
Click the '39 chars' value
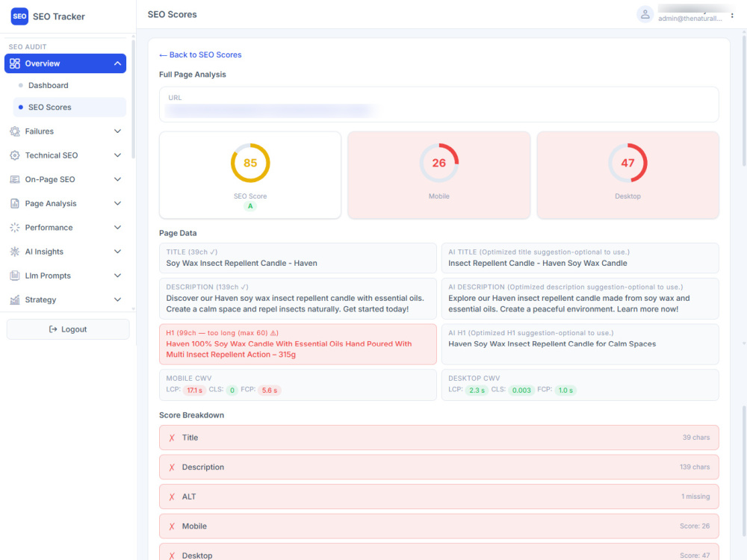(695, 438)
